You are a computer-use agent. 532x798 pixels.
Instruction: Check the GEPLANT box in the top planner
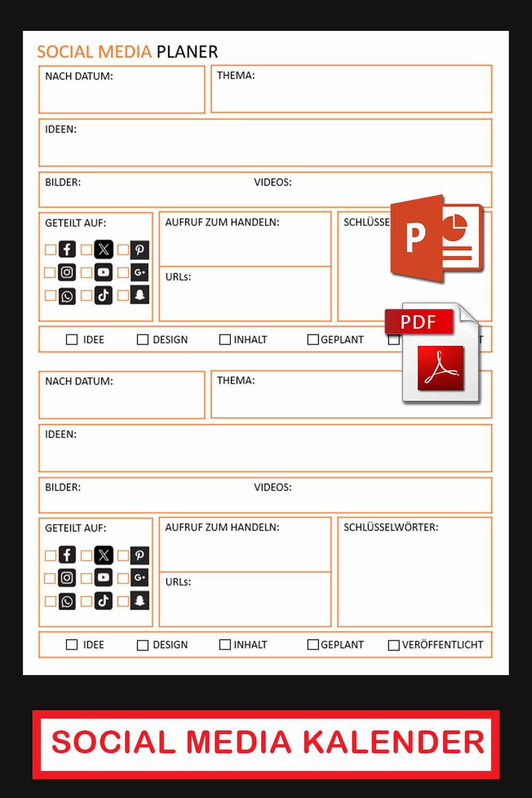coord(313,339)
